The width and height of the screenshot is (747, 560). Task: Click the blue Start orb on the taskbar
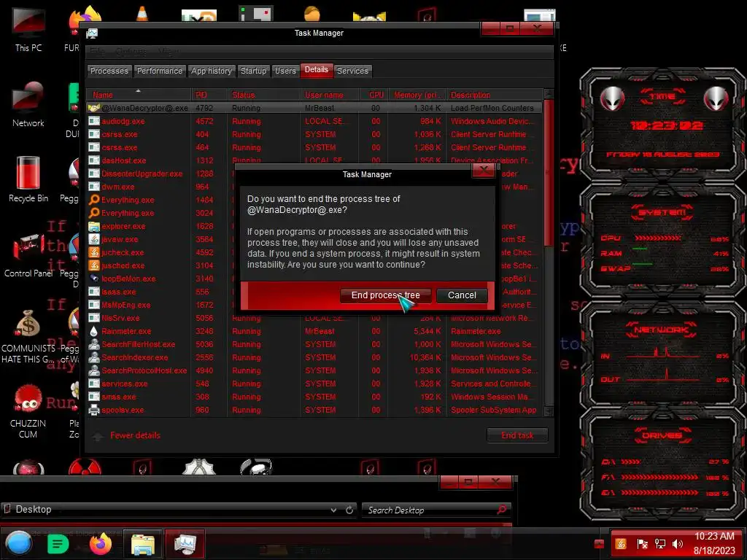[x=18, y=543]
